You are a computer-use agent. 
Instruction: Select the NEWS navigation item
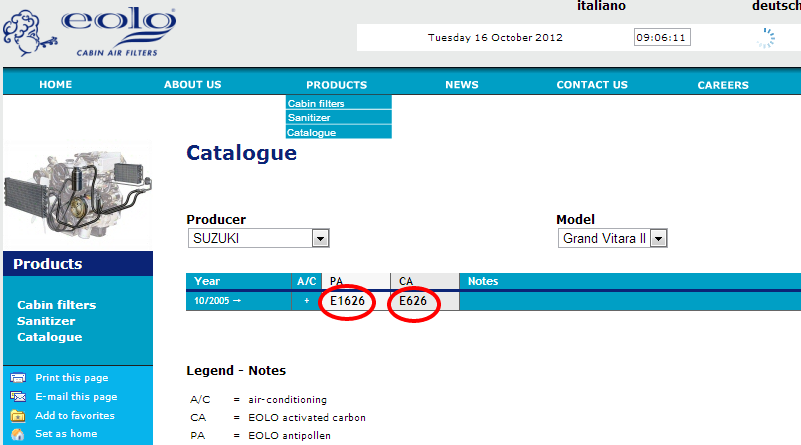point(461,85)
